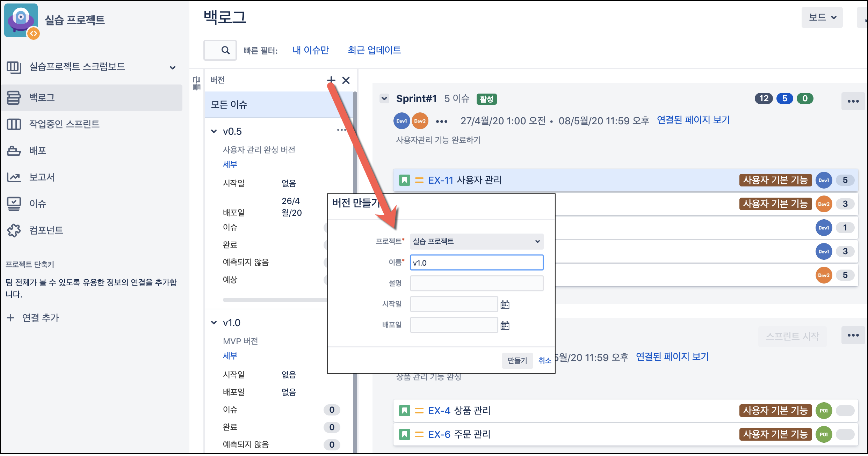Click the search magnifier icon

(226, 50)
